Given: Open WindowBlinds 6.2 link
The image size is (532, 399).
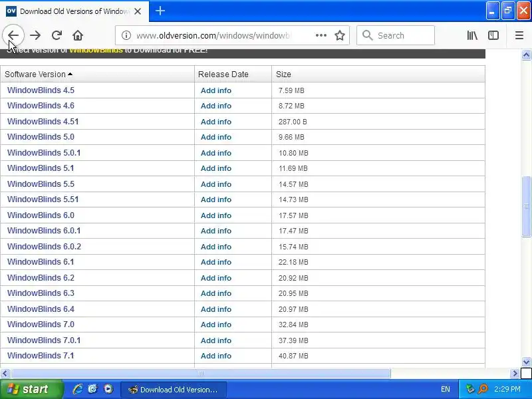Looking at the screenshot, I should pos(41,277).
